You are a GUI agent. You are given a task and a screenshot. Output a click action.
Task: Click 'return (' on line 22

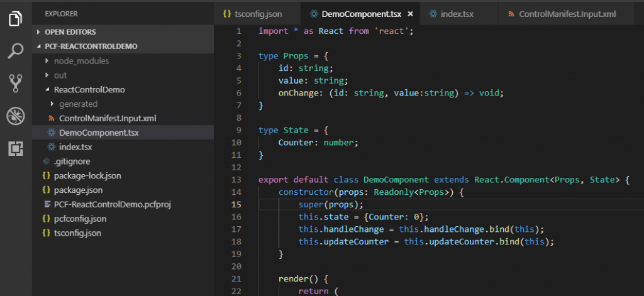pos(319,291)
